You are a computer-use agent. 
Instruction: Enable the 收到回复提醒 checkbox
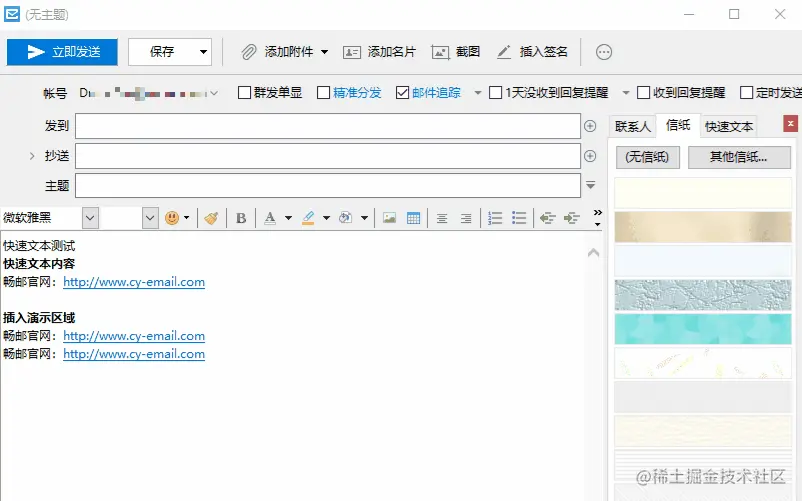[x=643, y=93]
